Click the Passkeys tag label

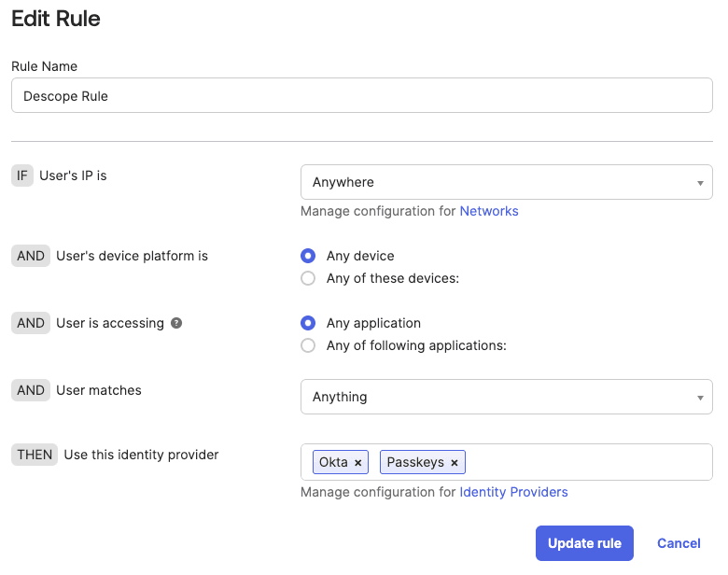click(415, 463)
